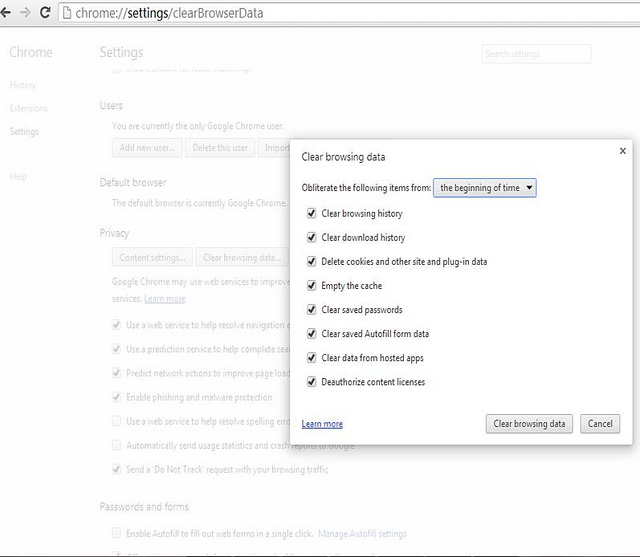Click the Add new user button
640x557 pixels.
(x=147, y=148)
